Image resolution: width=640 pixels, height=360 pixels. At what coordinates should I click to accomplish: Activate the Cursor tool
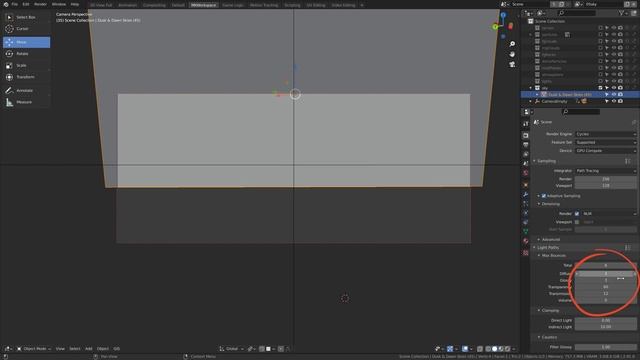point(27,29)
